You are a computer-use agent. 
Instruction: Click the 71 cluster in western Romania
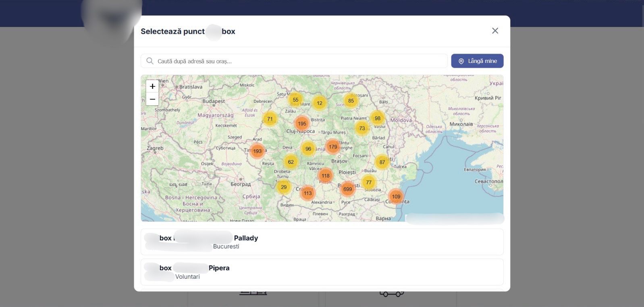coord(270,119)
